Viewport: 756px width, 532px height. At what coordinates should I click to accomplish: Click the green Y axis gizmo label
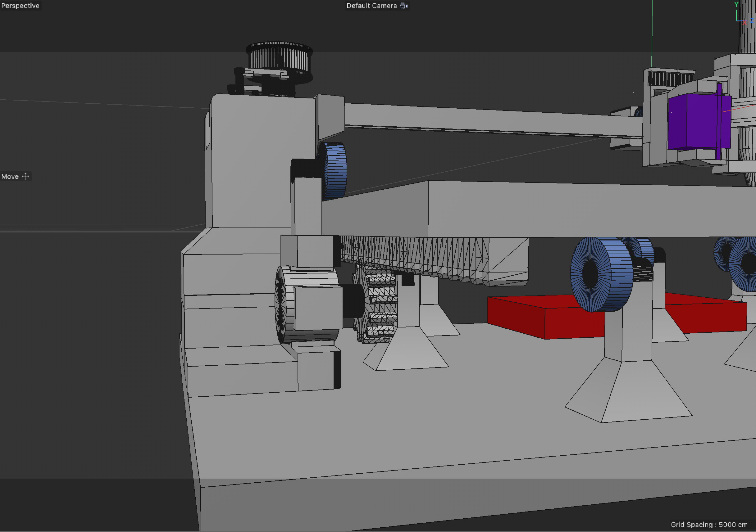736,4
